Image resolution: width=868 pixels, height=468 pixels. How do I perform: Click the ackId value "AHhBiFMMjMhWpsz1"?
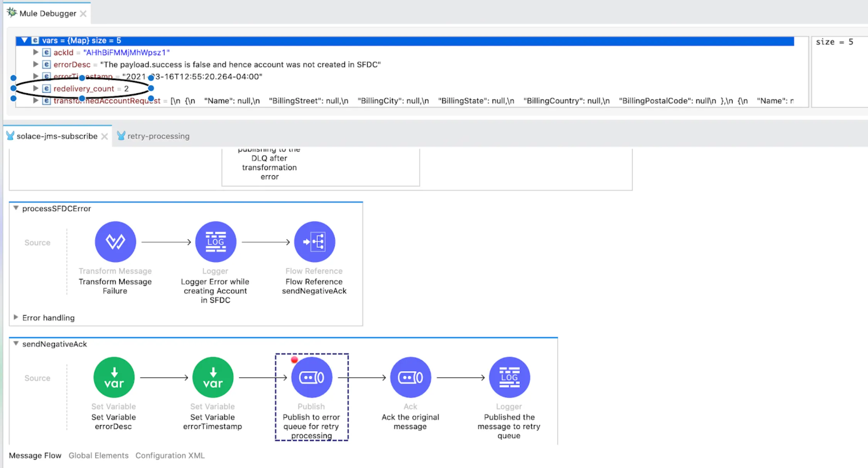[x=127, y=52]
